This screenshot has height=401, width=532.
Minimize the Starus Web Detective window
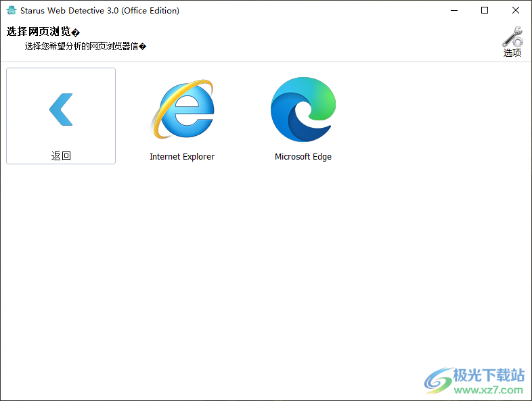[454, 11]
